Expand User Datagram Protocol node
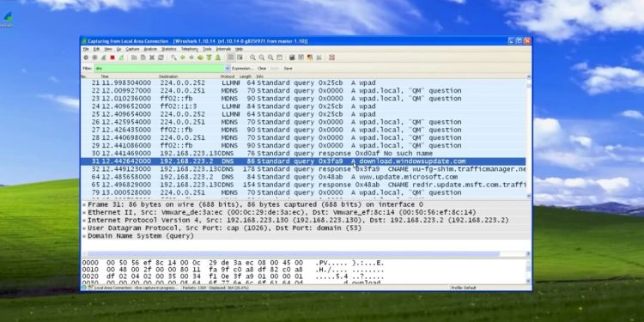644x322 pixels. click(84, 228)
